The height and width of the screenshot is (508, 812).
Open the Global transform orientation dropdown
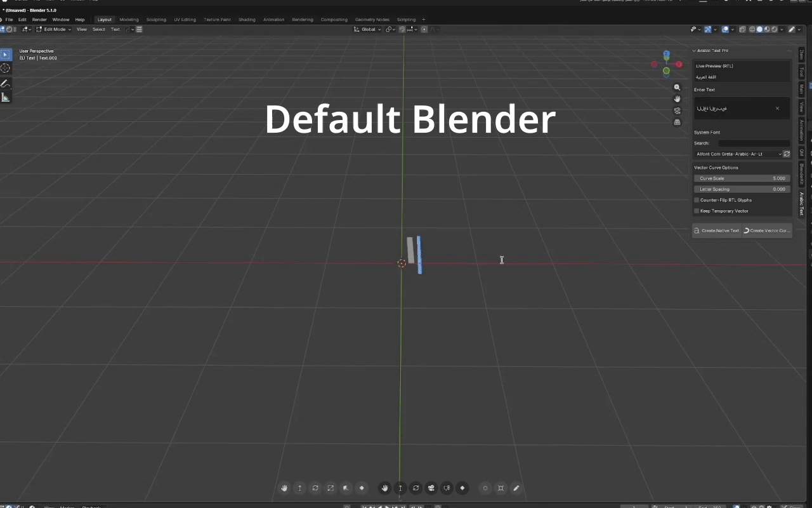(367, 29)
